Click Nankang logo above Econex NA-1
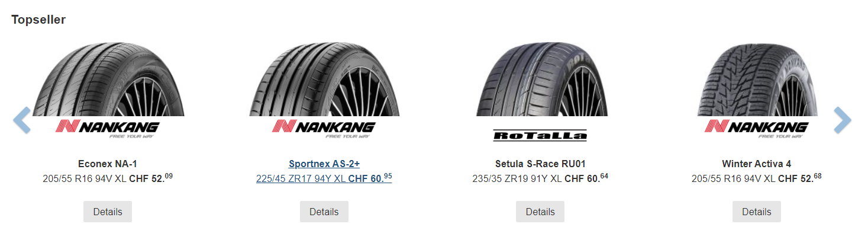The width and height of the screenshot is (868, 246). [108, 129]
